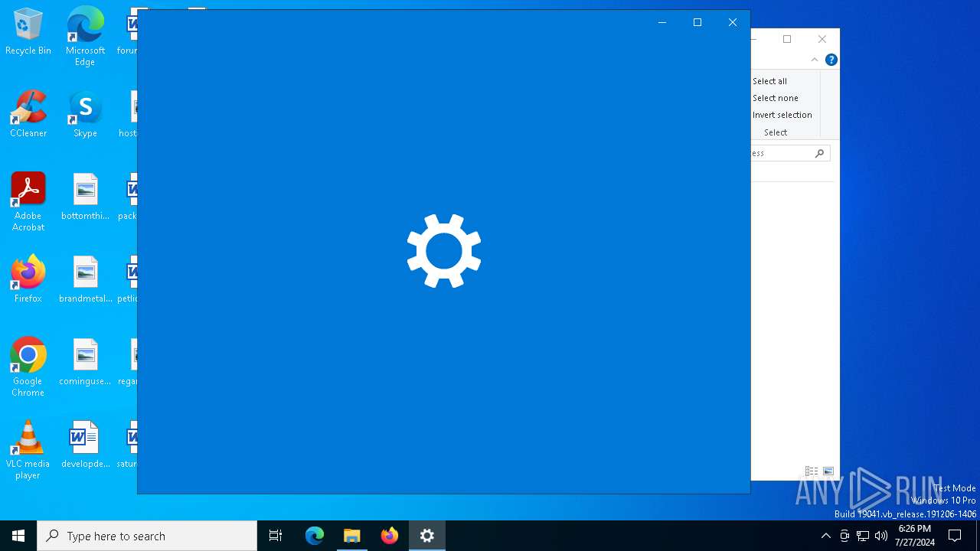Minimize the Settings window
The width and height of the screenshot is (980, 551).
(x=662, y=22)
